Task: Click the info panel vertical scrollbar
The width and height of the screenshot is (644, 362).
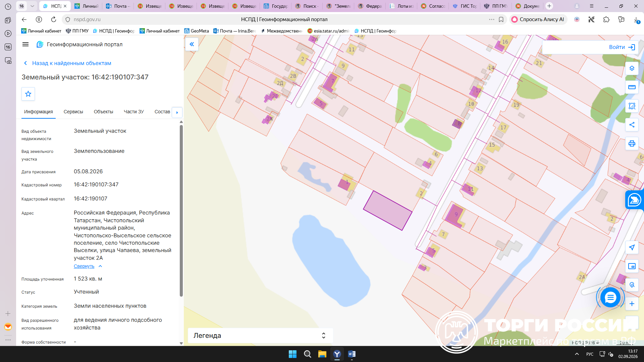Action: point(181,211)
